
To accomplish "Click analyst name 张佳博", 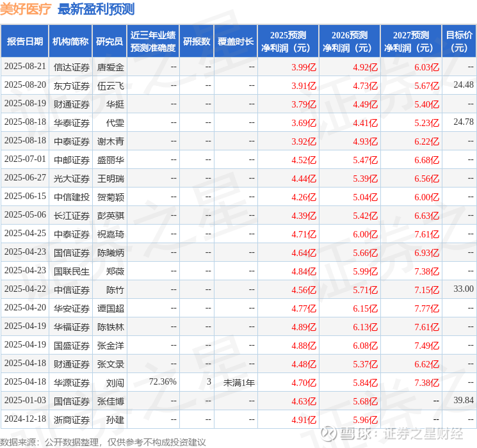I will pyautogui.click(x=110, y=401).
